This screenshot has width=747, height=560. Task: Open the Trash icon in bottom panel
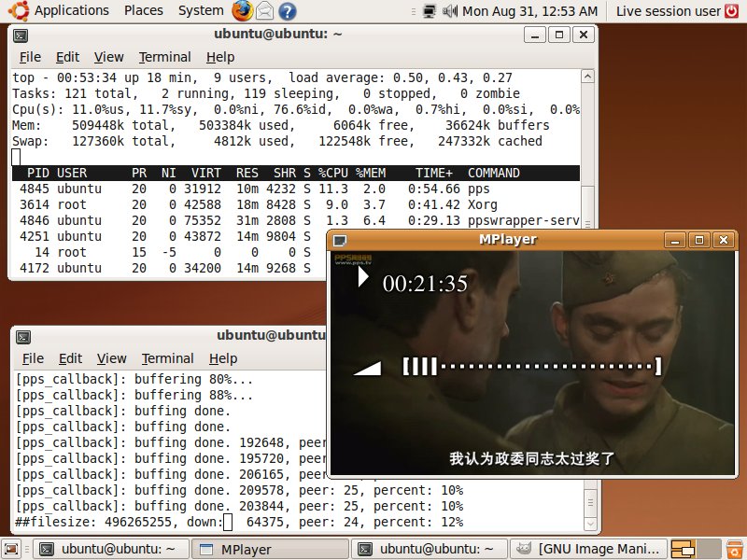[734, 549]
